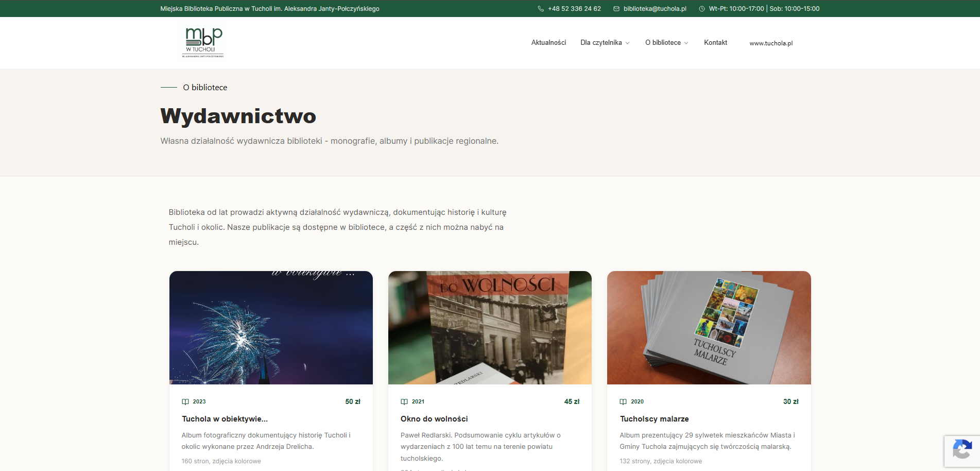Go to the Kontakt page
The image size is (980, 471).
[x=715, y=43]
